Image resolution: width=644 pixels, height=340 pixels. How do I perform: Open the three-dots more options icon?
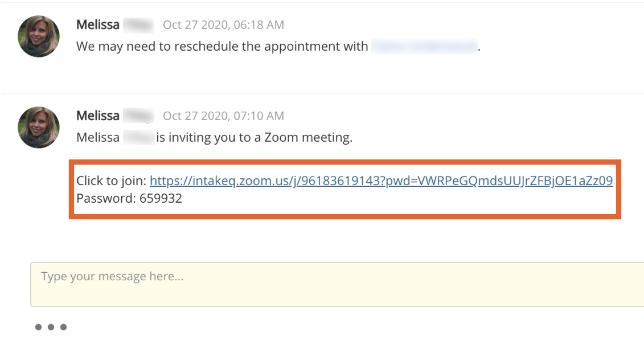pos(51,327)
